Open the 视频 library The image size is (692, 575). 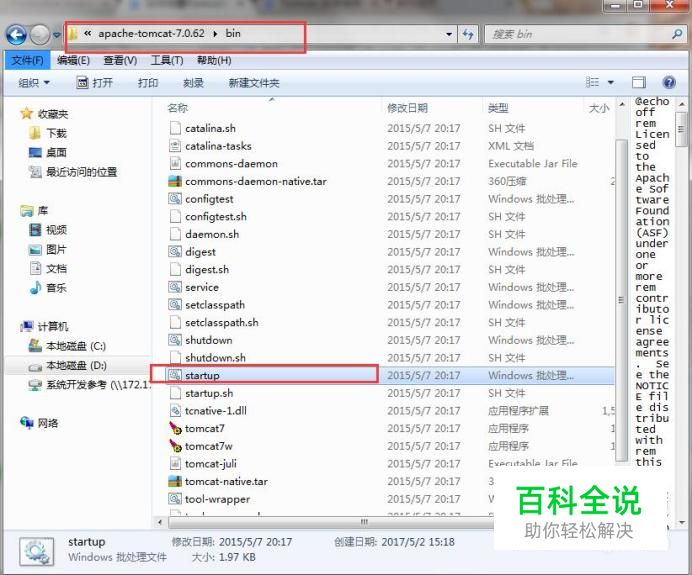click(x=48, y=229)
